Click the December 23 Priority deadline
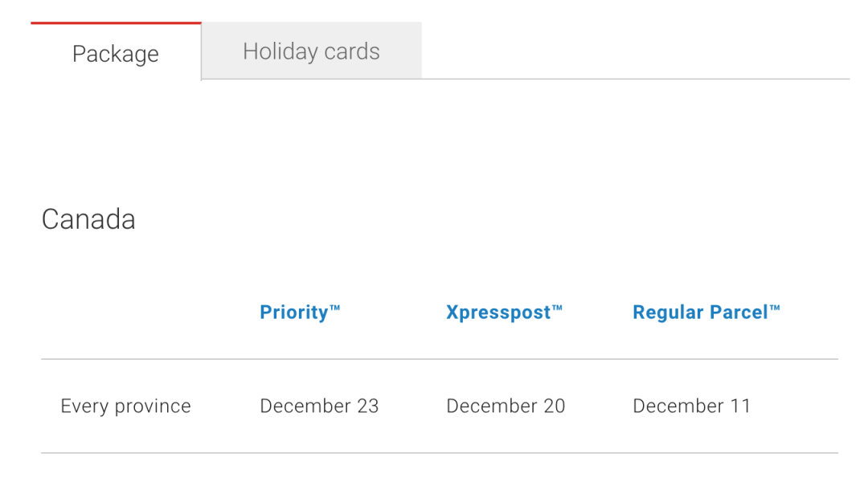 click(319, 406)
